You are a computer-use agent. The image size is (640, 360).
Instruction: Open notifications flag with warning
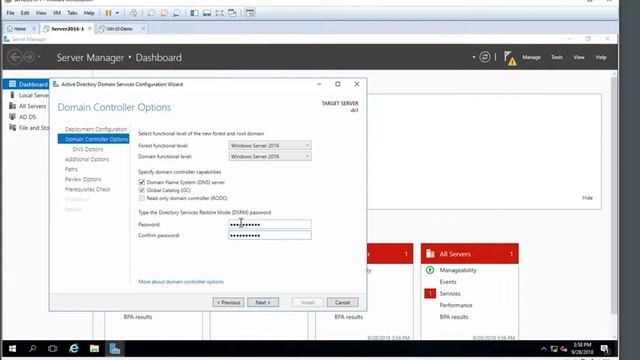pyautogui.click(x=509, y=58)
